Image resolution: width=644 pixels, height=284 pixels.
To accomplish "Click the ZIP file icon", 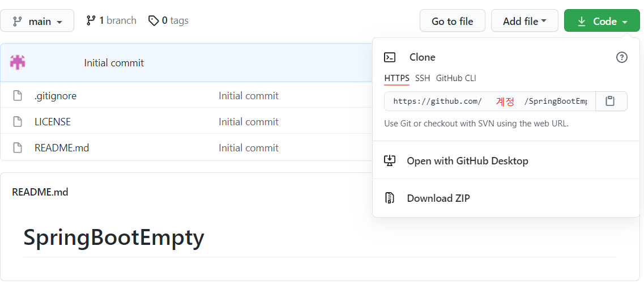I will pyautogui.click(x=389, y=198).
